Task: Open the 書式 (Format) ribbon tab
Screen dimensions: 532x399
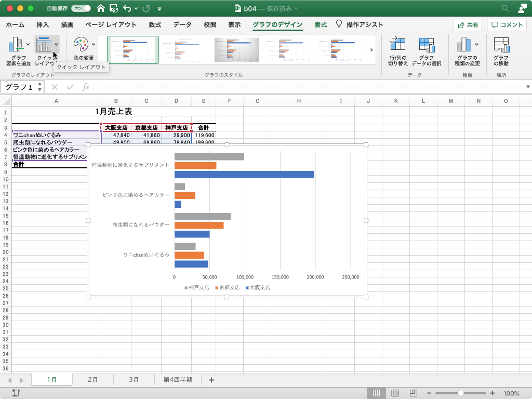Action: (x=320, y=24)
